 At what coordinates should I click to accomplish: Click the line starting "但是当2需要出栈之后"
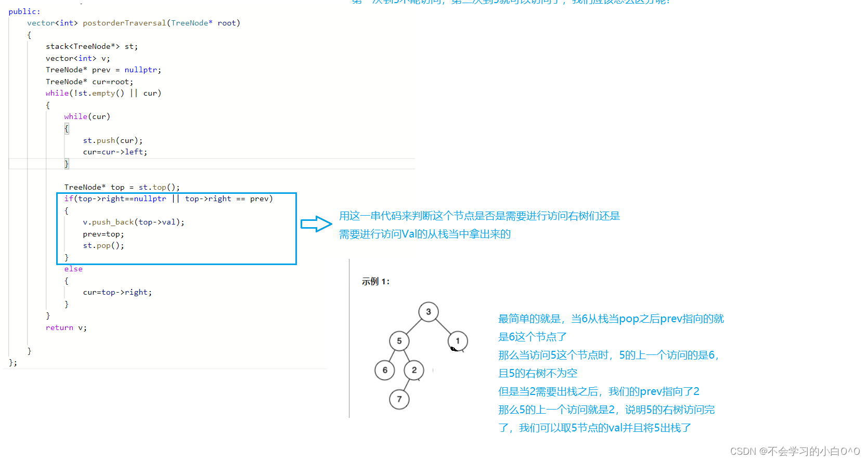(599, 391)
